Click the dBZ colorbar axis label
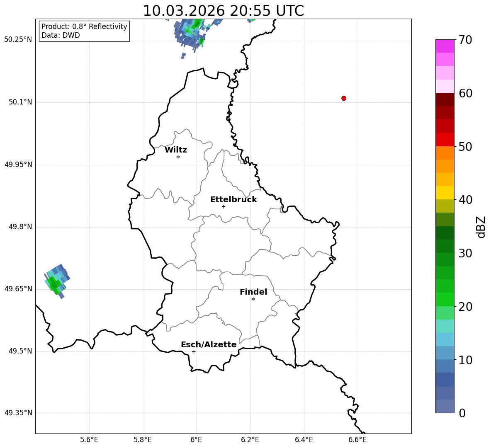The image size is (491, 448). 481,227
